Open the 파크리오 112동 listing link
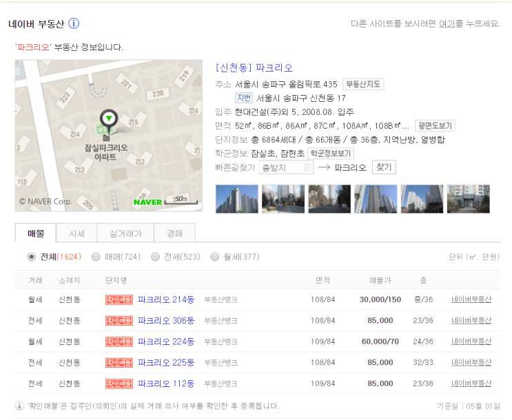This screenshot has width=512, height=420. tap(166, 384)
